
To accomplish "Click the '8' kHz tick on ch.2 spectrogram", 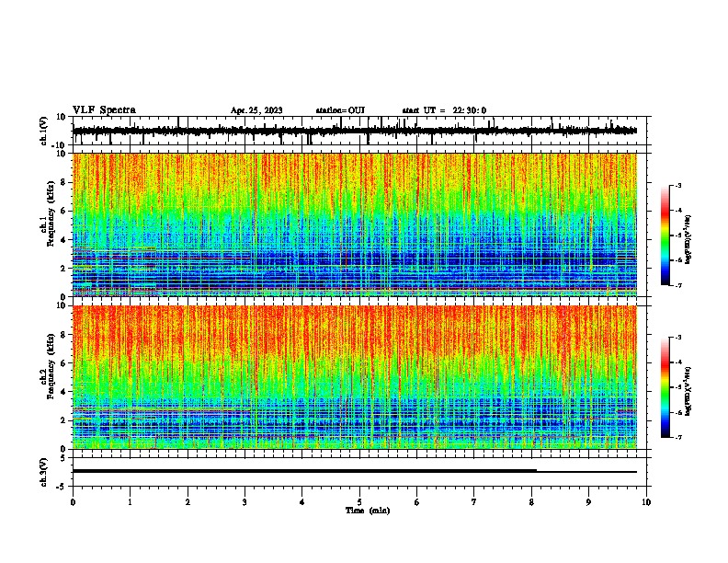I will point(63,335).
